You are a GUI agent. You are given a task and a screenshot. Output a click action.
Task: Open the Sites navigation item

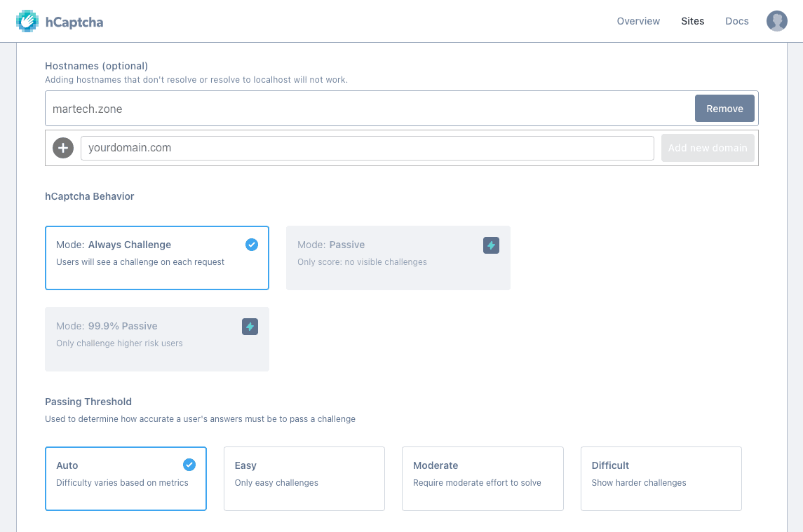(692, 21)
